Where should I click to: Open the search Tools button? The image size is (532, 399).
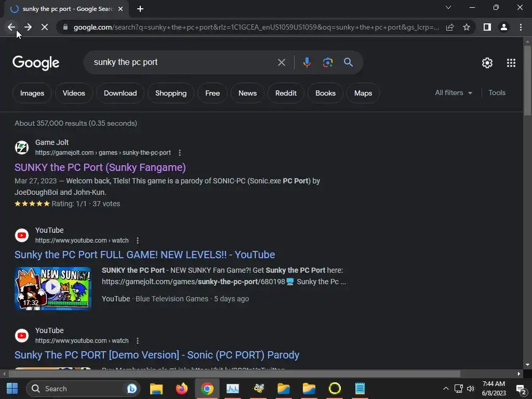pos(497,92)
